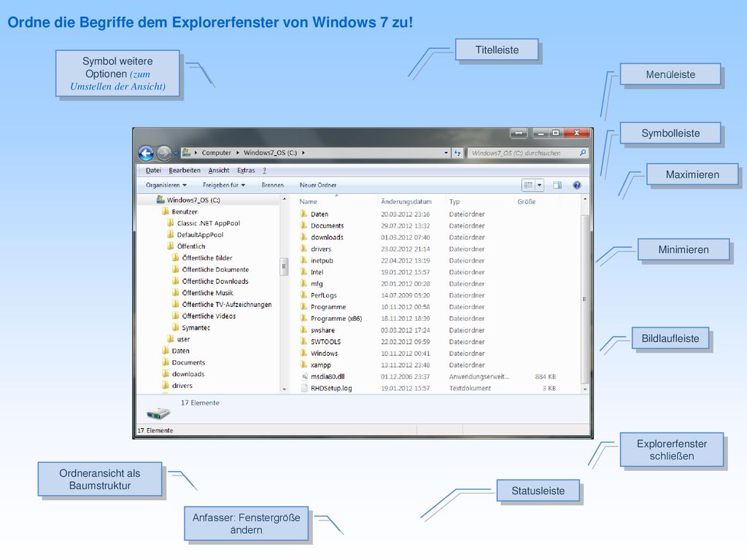Image resolution: width=747 pixels, height=560 pixels.
Task: Click the Documents folder icon in file list
Action: point(304,225)
